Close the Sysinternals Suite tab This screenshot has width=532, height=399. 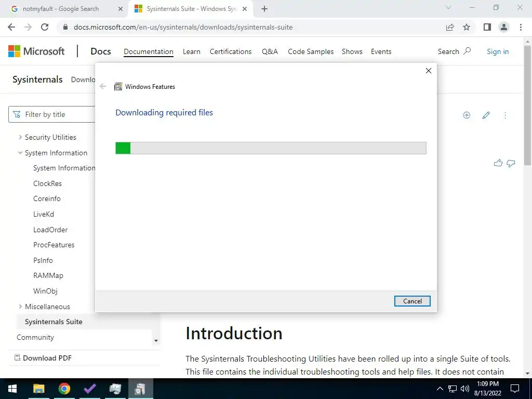click(245, 9)
